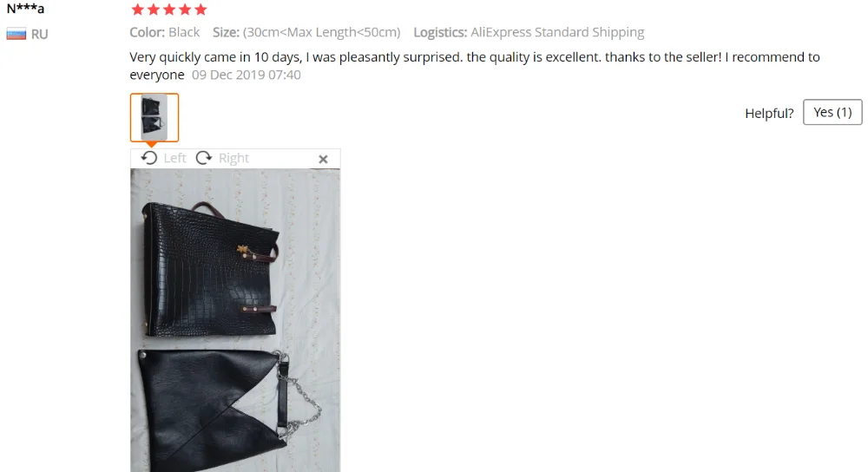Click the rotate left arrow icon

[x=149, y=158]
